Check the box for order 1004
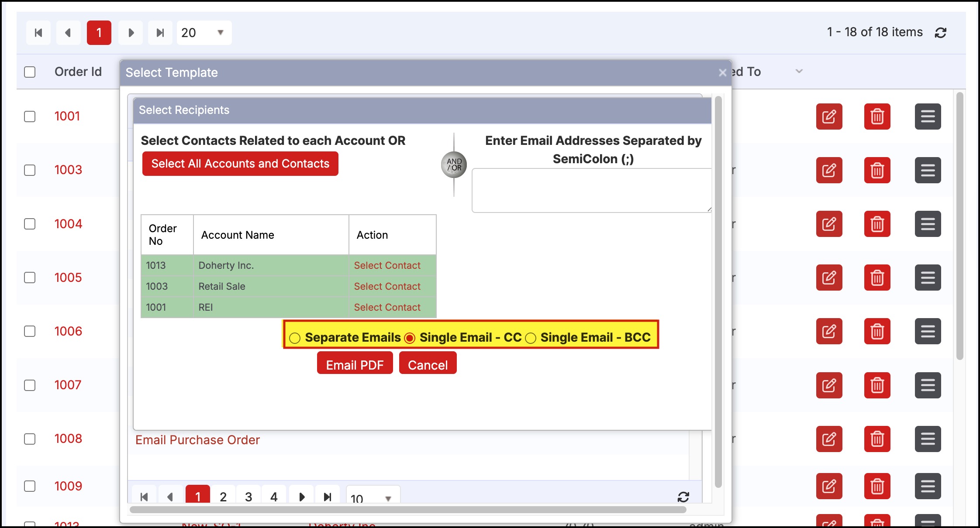 click(x=30, y=224)
